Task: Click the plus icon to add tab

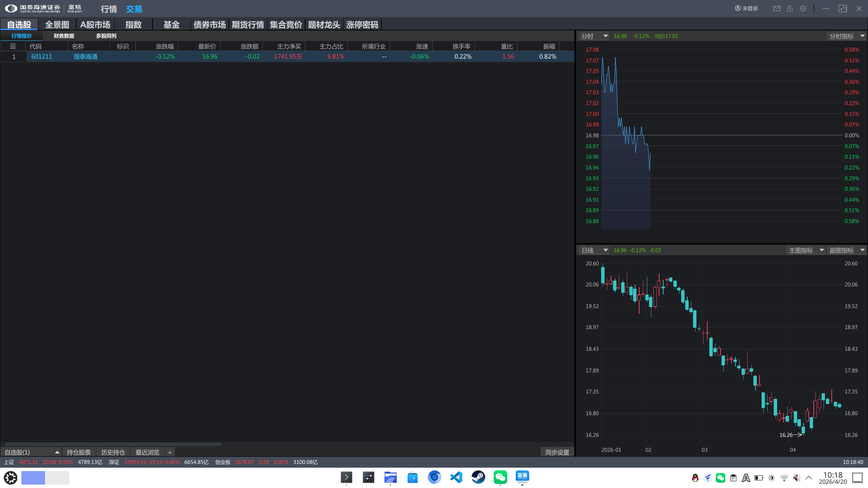Action: [170, 452]
